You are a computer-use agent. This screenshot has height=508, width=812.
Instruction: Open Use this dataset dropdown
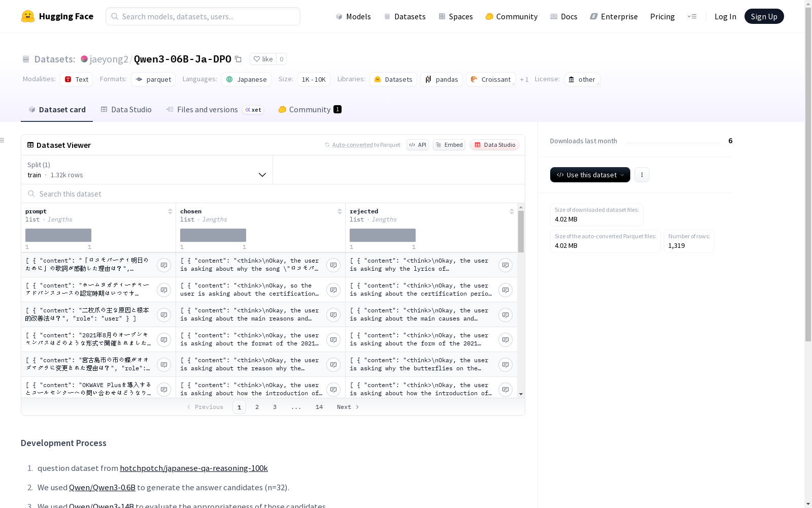590,175
